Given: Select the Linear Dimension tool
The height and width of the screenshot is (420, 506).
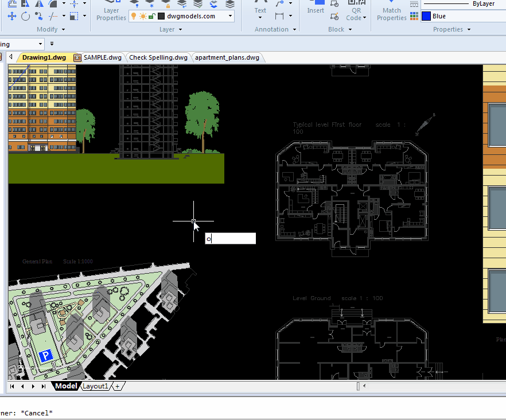Looking at the screenshot, I should click(279, 16).
